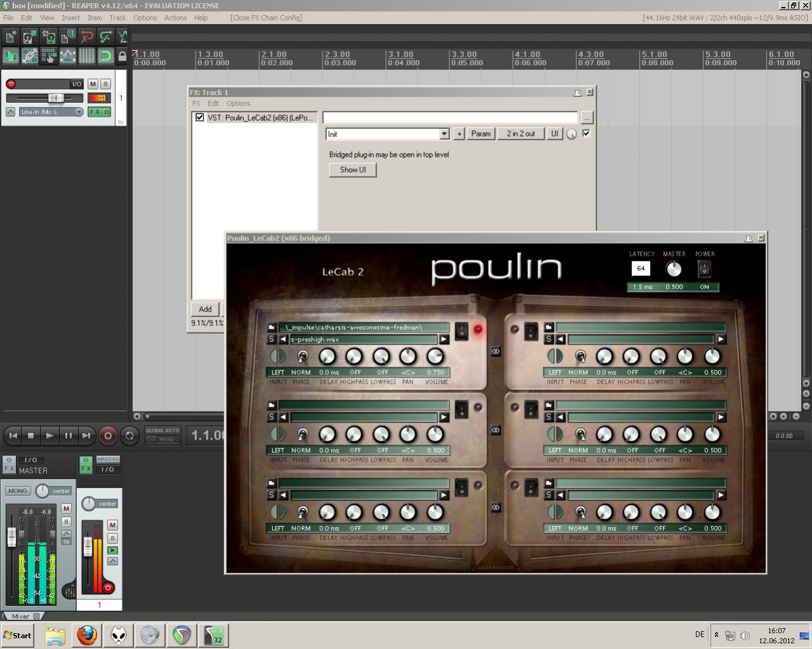Toggle grid lines toolbar icon
This screenshot has width=812, height=649.
[x=86, y=56]
